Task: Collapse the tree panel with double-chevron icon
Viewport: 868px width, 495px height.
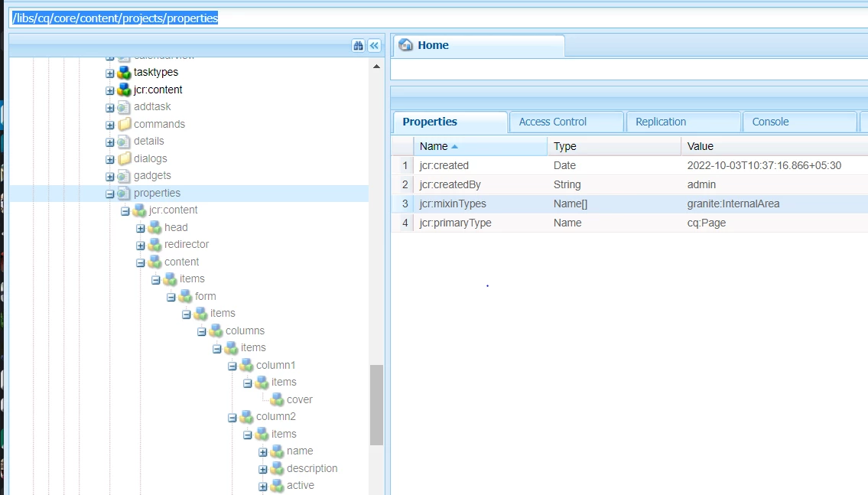Action: click(x=374, y=45)
